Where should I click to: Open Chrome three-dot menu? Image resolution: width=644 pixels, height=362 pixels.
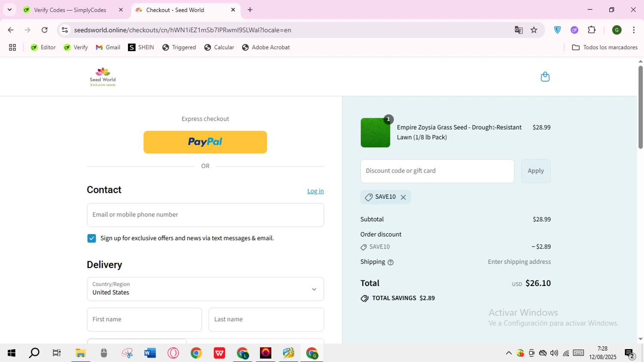[634, 30]
